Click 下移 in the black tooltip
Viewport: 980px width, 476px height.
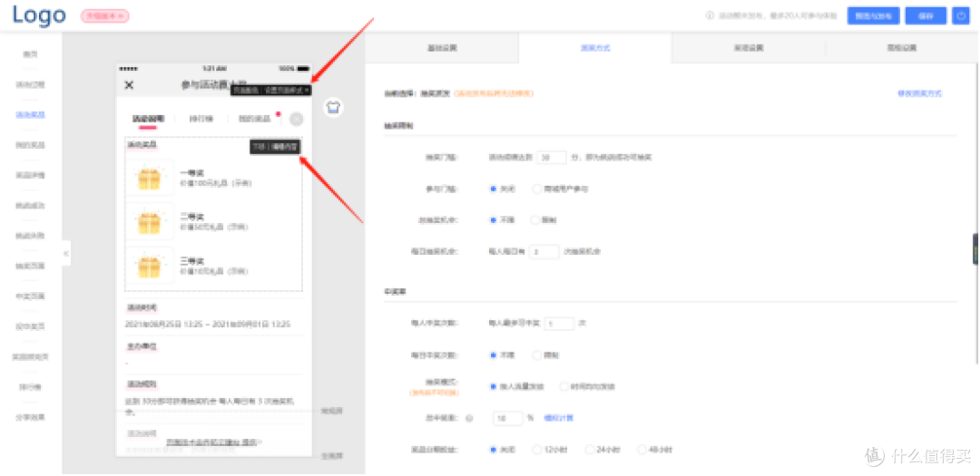tap(260, 147)
